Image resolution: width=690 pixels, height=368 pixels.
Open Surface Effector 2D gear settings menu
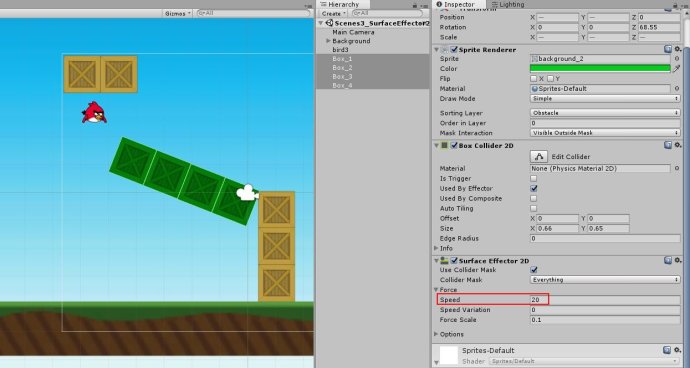point(678,261)
